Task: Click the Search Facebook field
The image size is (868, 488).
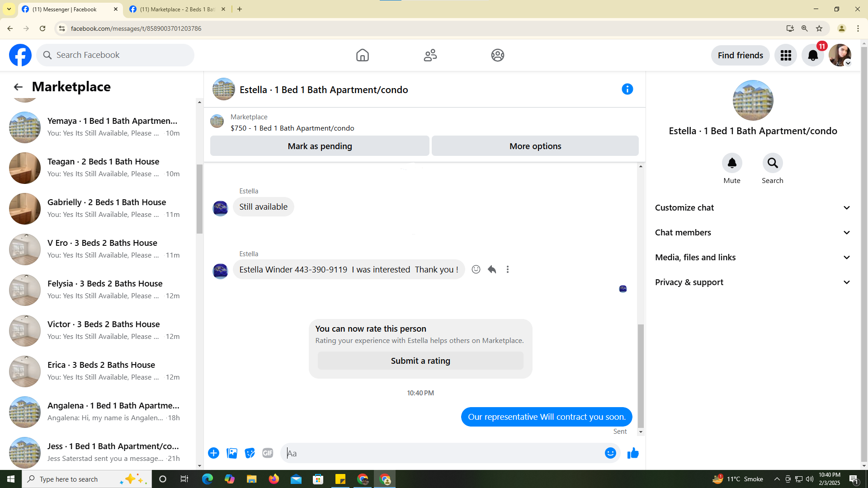Action: [116, 55]
